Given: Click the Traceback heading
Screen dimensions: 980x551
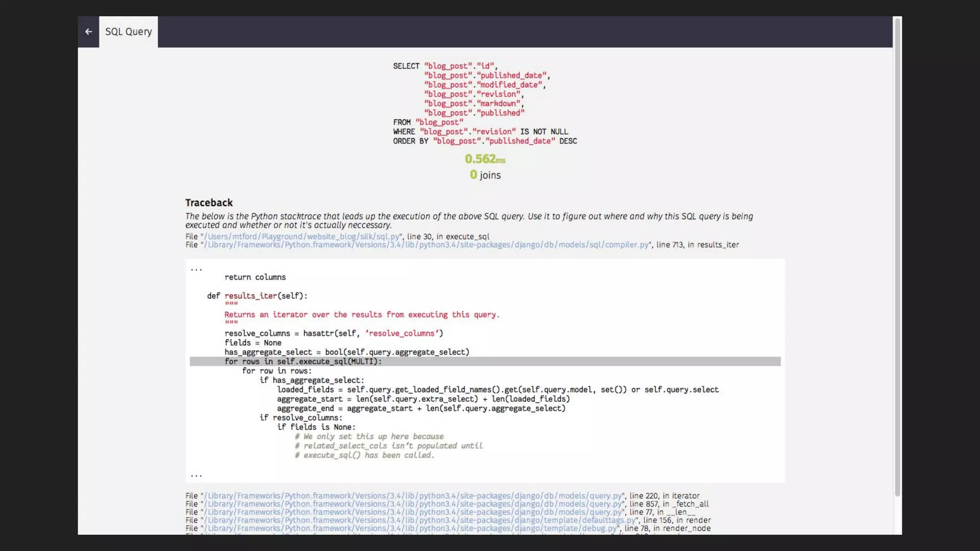Looking at the screenshot, I should 209,203.
